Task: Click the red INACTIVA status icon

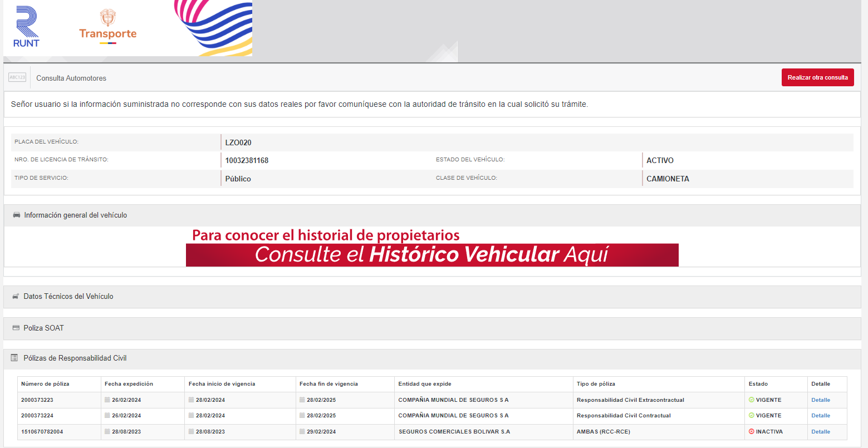Action: pyautogui.click(x=751, y=431)
